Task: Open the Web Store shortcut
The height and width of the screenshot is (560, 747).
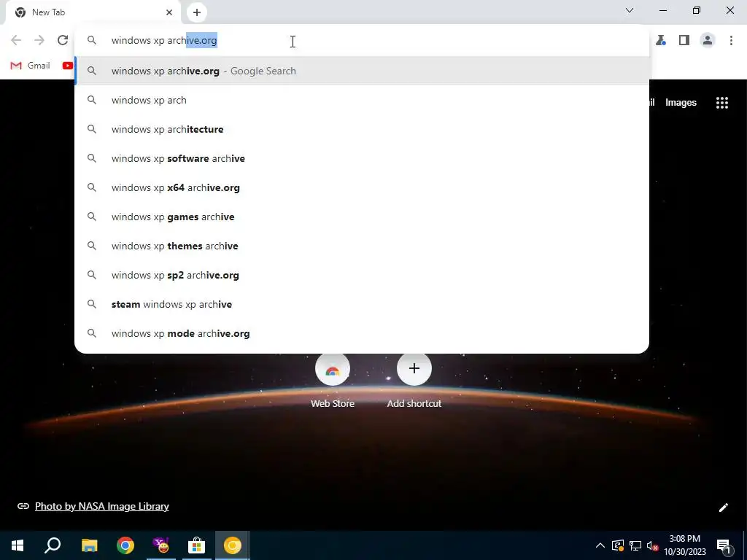Action: click(x=333, y=381)
